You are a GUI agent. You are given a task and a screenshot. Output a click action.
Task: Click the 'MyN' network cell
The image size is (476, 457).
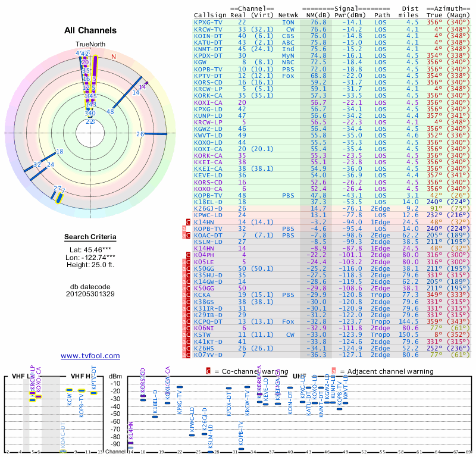click(x=289, y=55)
